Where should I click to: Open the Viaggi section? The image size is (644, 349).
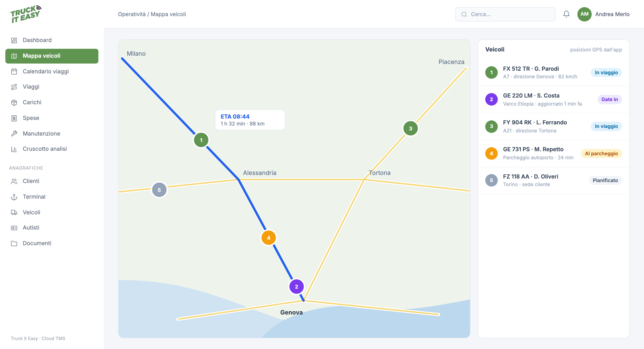click(52, 87)
